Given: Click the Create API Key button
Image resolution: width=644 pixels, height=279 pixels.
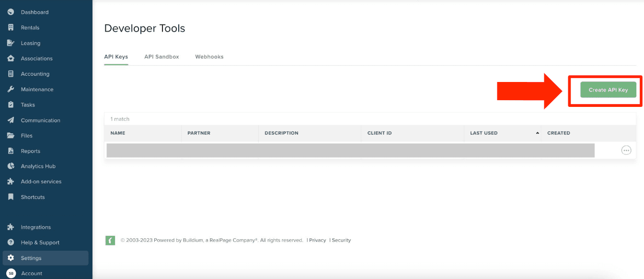Looking at the screenshot, I should coord(608,90).
